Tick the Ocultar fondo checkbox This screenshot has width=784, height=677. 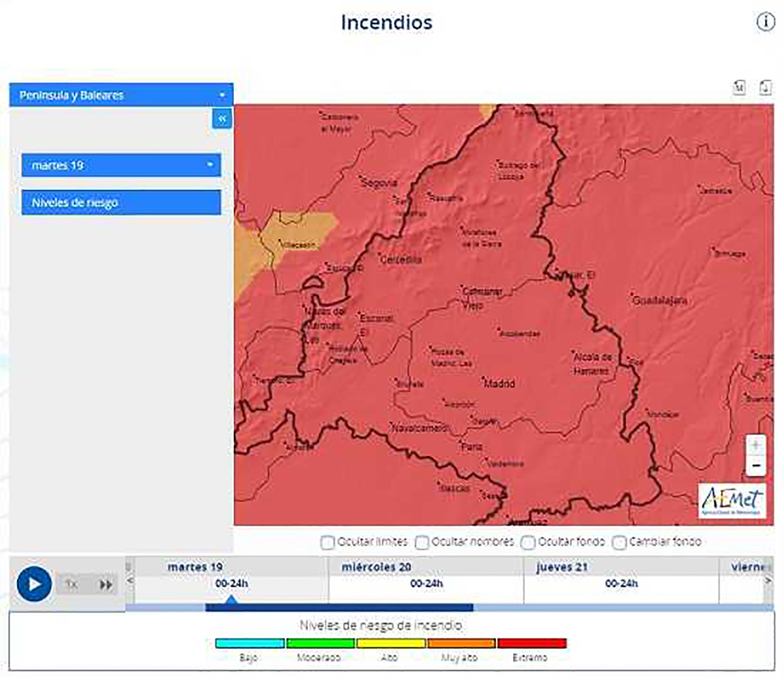[x=528, y=543]
